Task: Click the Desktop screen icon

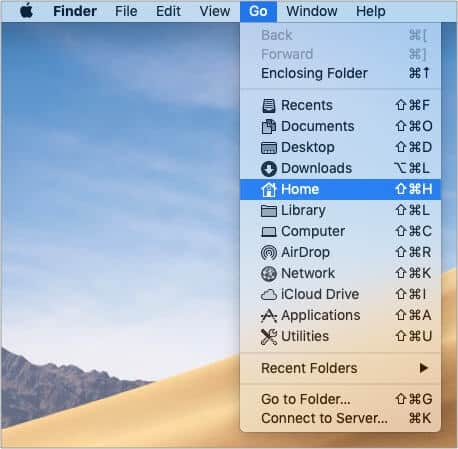Action: [269, 148]
